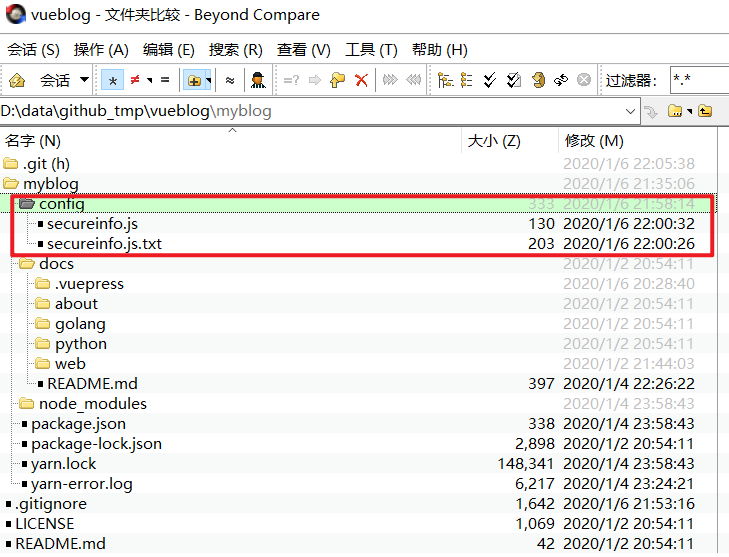Click the Browse for folder icon

point(675,111)
